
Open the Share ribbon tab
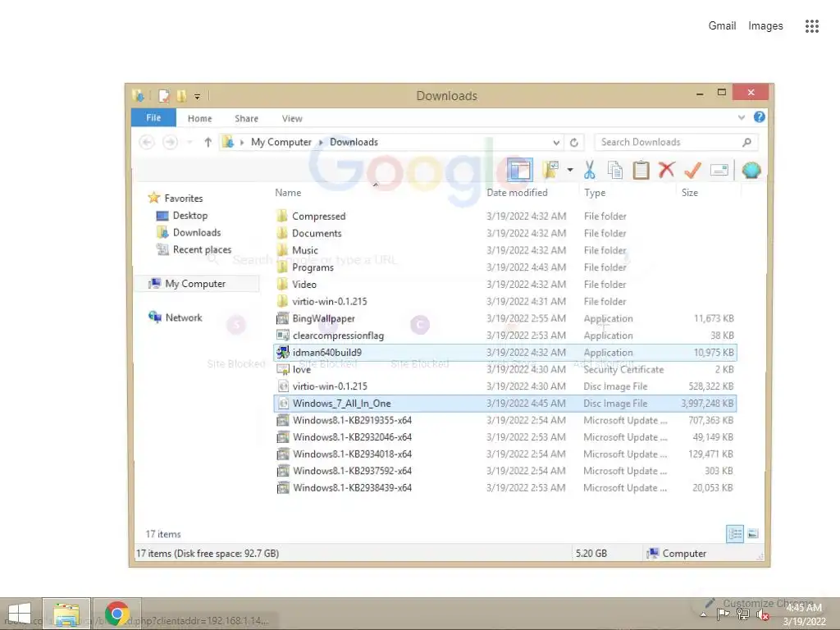click(246, 118)
